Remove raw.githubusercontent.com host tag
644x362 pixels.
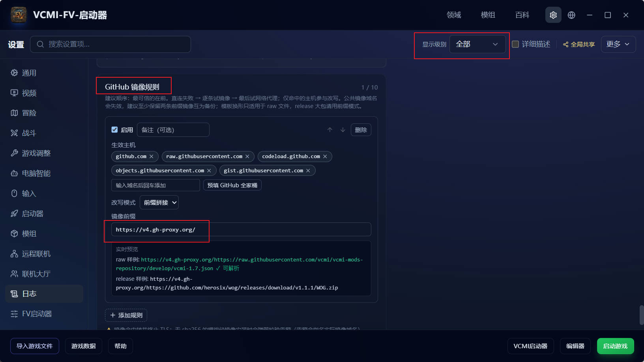click(247, 157)
